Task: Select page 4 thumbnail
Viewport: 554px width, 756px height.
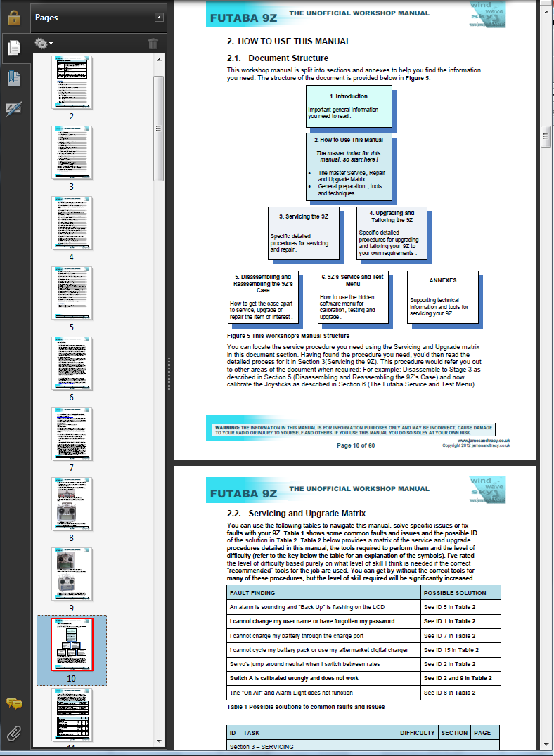Action: (x=72, y=223)
